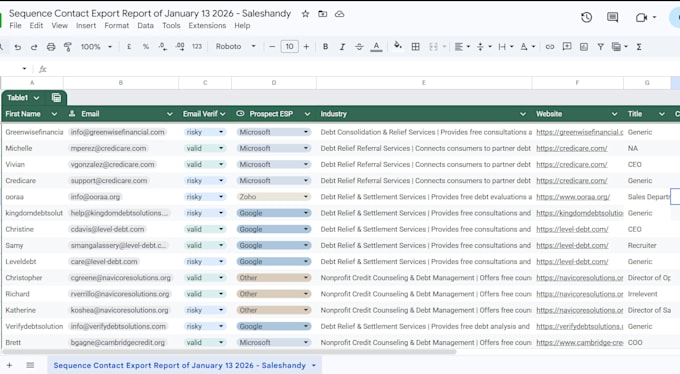This screenshot has height=374, width=680.
Task: Open text rotation dropdown
Action: tap(527, 46)
